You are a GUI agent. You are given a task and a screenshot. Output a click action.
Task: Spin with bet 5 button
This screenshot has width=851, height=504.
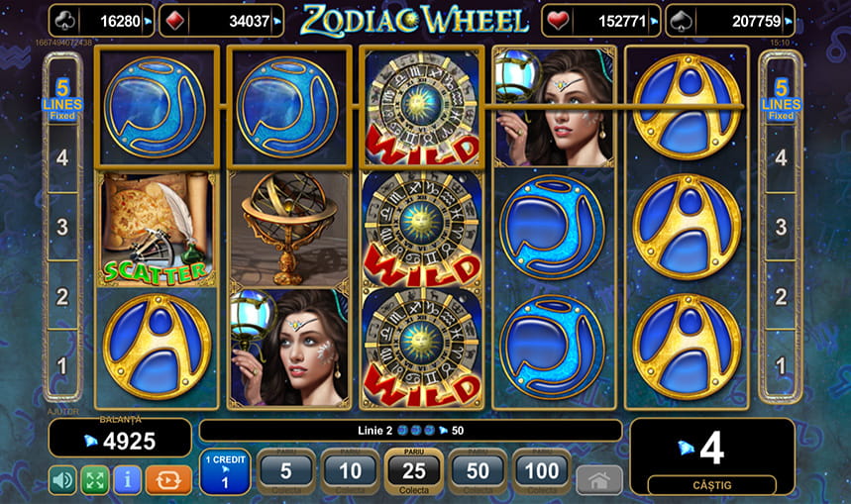pyautogui.click(x=286, y=471)
